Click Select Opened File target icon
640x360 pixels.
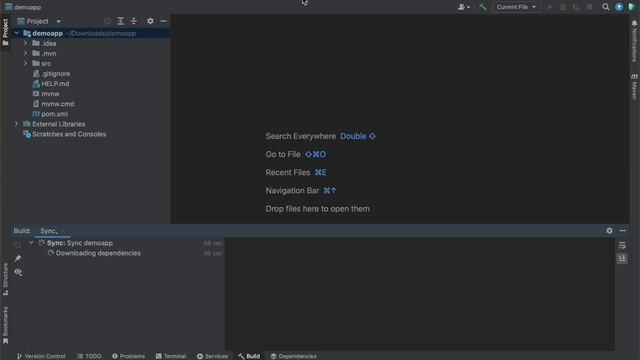click(107, 21)
